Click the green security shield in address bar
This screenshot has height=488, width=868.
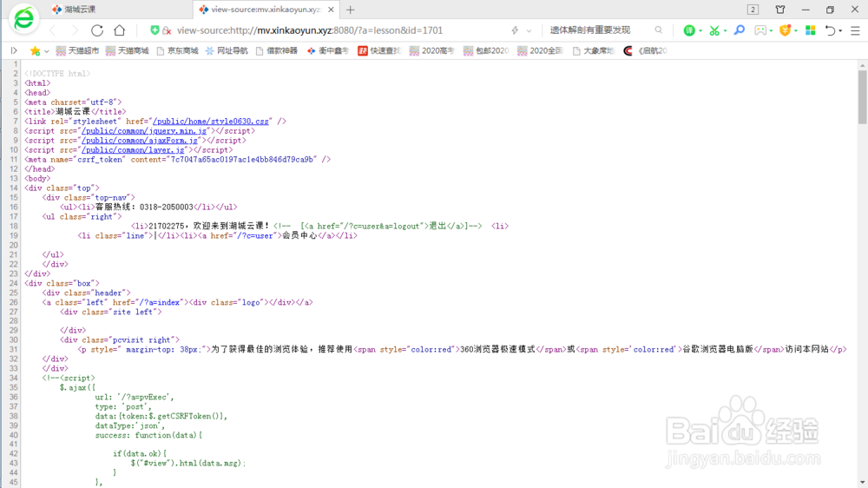(x=155, y=30)
